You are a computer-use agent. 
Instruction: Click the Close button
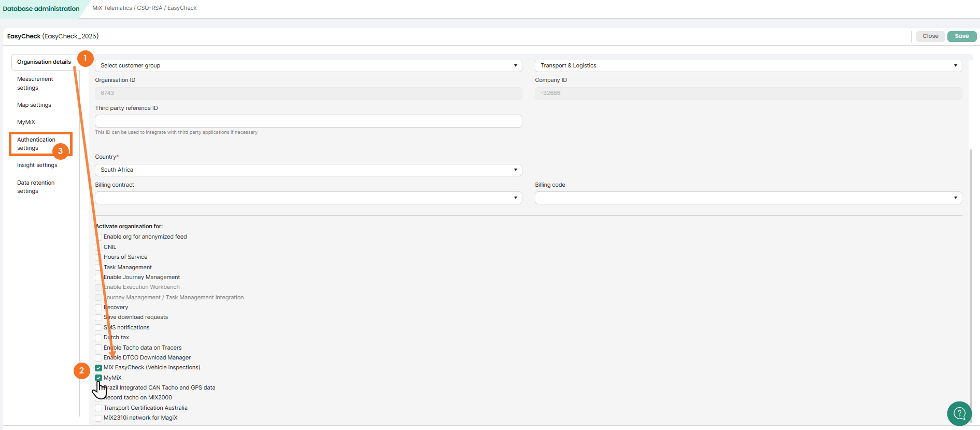(930, 36)
